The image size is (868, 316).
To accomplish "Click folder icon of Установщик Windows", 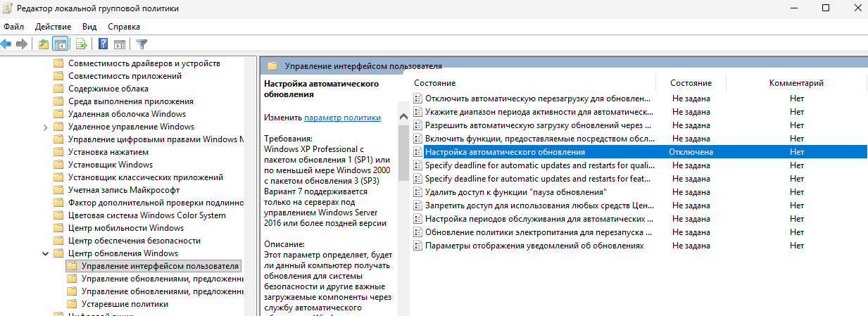I will 59,165.
